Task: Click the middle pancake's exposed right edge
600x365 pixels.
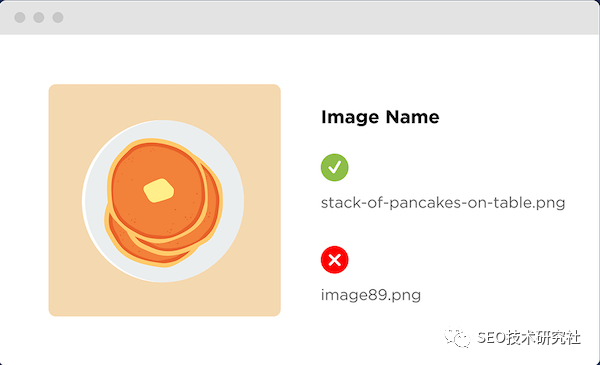Action: click(x=215, y=203)
